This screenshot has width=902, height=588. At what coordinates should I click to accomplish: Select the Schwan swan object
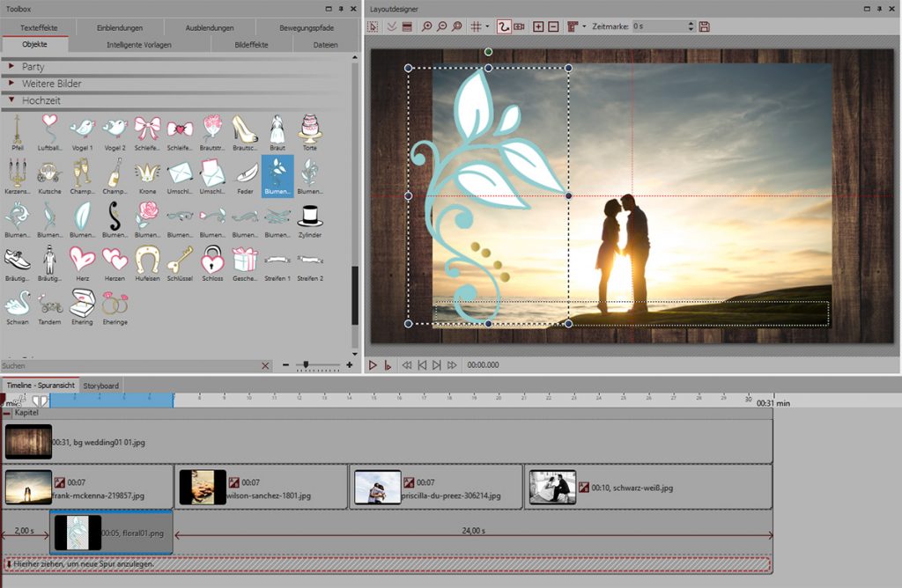click(x=17, y=305)
